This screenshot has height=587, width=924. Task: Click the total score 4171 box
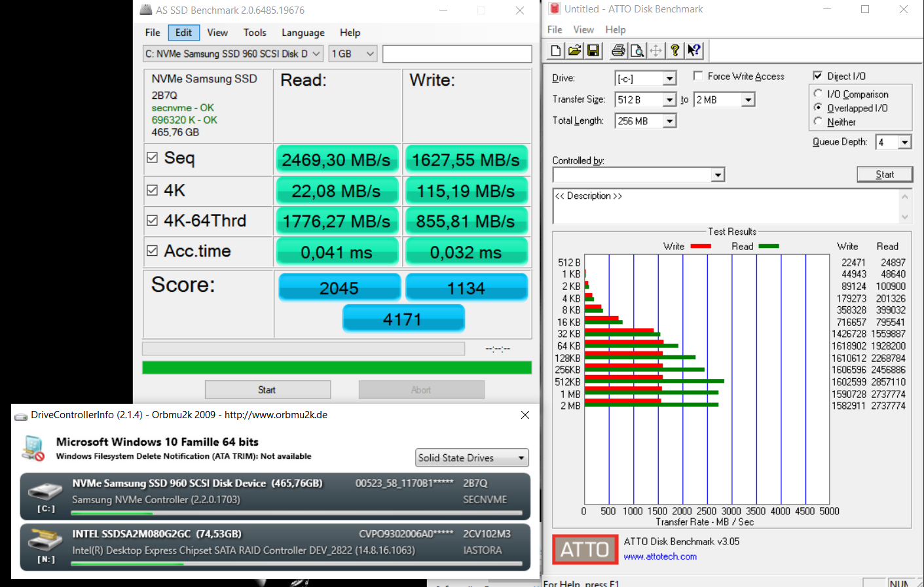(403, 319)
